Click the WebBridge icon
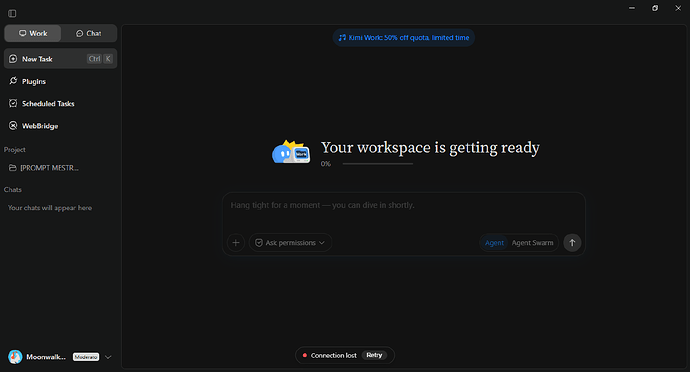This screenshot has height=372, width=690. 13,126
